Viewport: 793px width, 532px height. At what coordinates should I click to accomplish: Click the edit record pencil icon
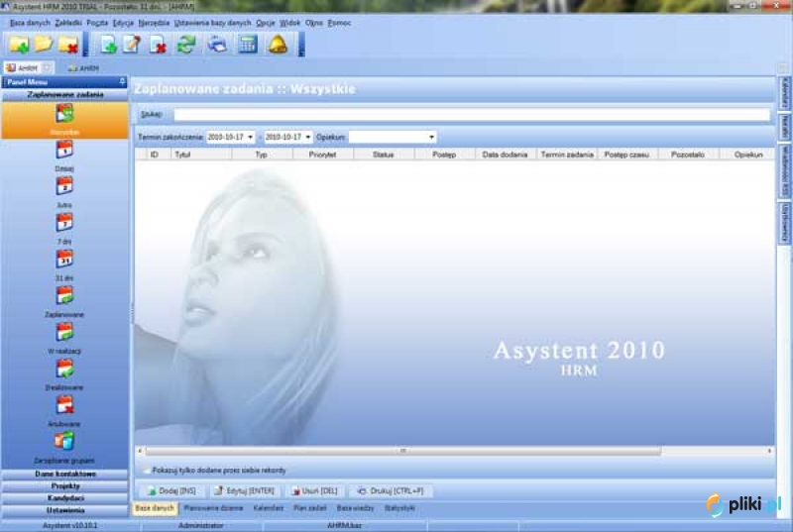[x=133, y=45]
